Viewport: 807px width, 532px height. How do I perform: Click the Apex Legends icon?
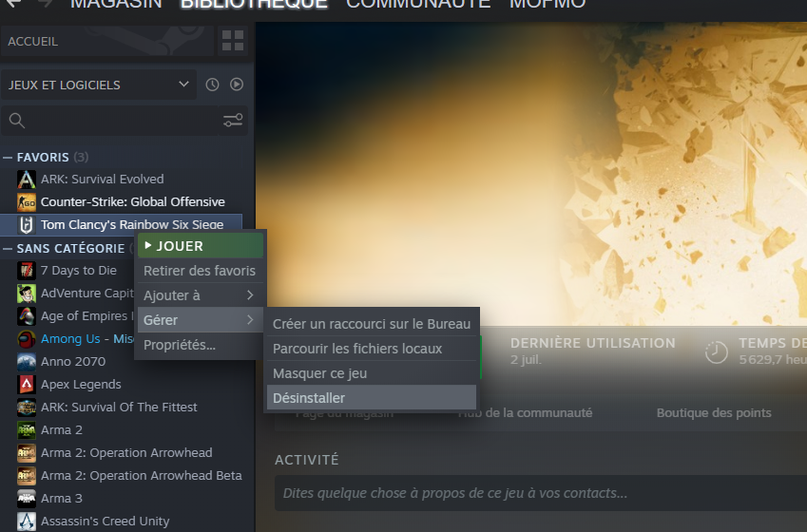[x=27, y=385]
